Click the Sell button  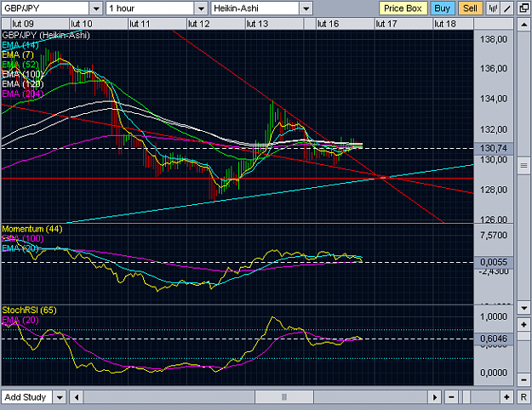point(470,9)
